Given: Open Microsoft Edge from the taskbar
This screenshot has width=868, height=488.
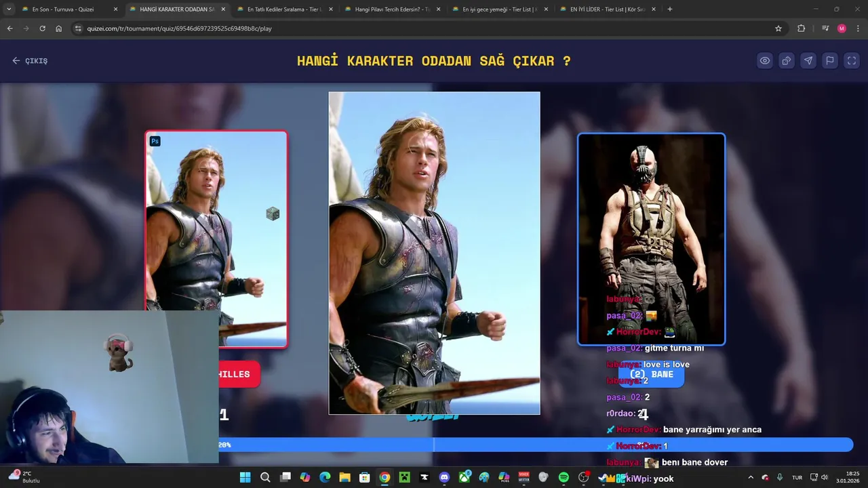Looking at the screenshot, I should pos(325,477).
